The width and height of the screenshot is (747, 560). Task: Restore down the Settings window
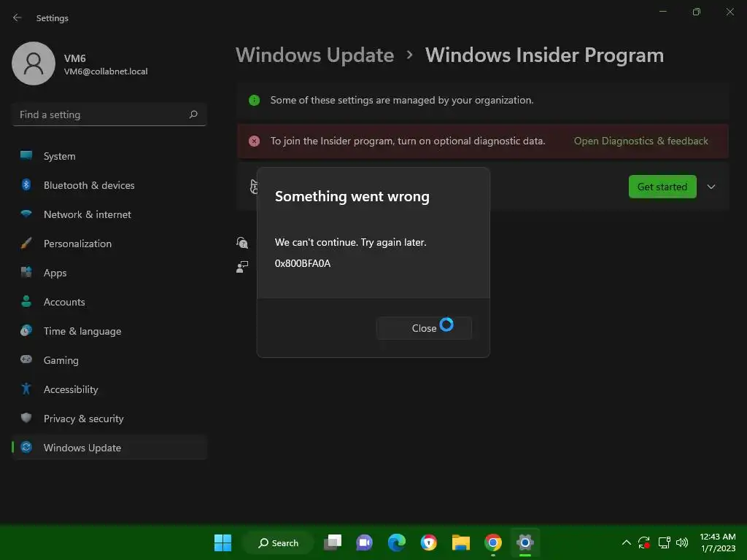697,12
